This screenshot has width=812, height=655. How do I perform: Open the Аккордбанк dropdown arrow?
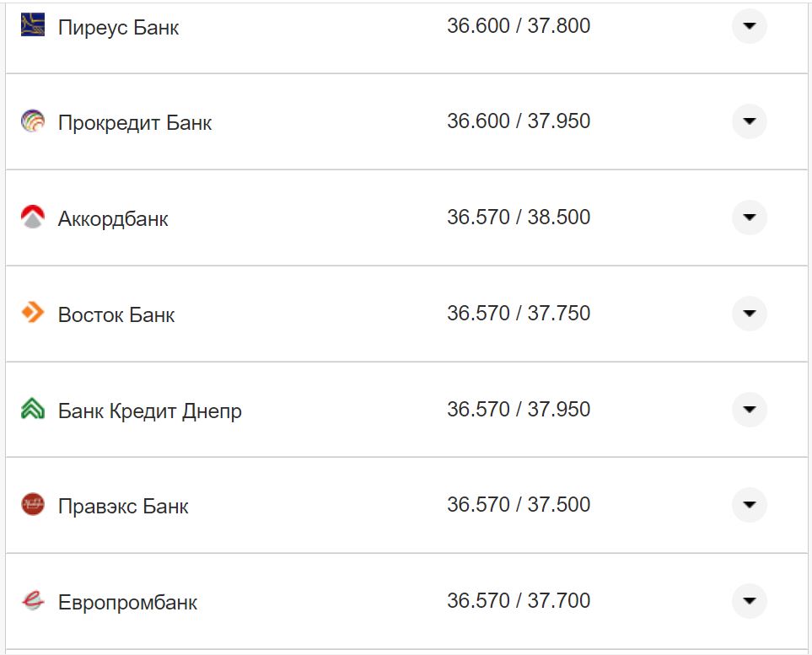(749, 217)
